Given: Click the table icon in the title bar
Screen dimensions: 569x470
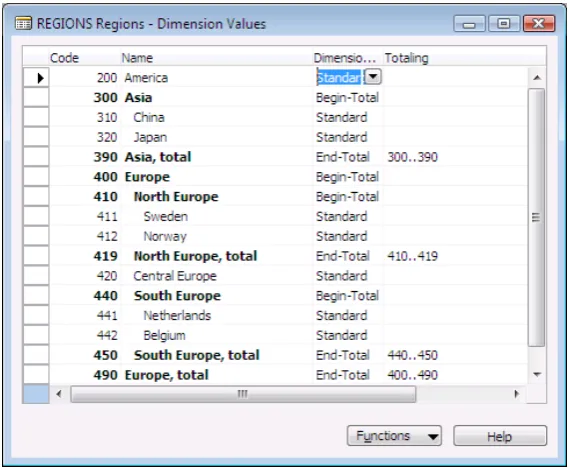Looking at the screenshot, I should (24, 24).
